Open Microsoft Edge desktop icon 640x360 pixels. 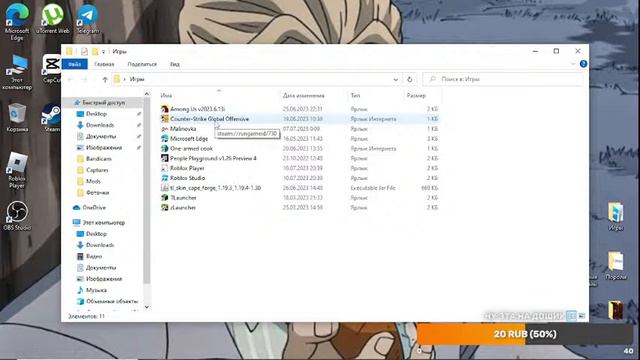tap(17, 21)
